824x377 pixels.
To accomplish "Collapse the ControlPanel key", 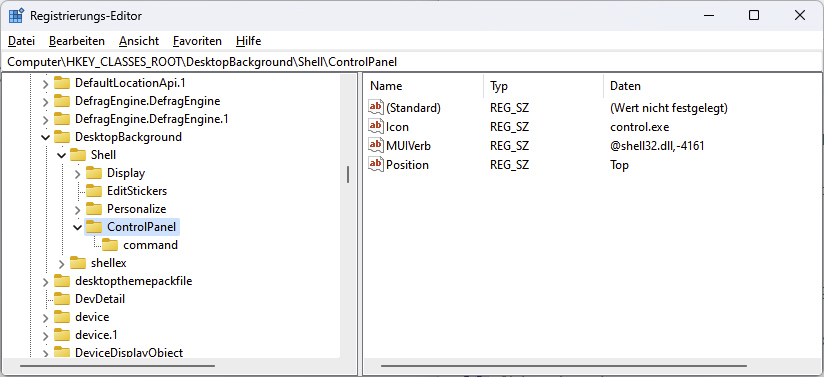I will pyautogui.click(x=78, y=227).
